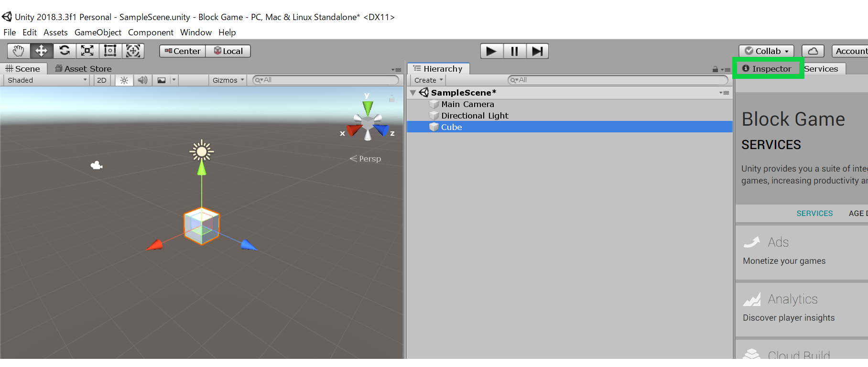The height and width of the screenshot is (367, 868).
Task: Collapse the SampleScene tree arrow
Action: (413, 93)
